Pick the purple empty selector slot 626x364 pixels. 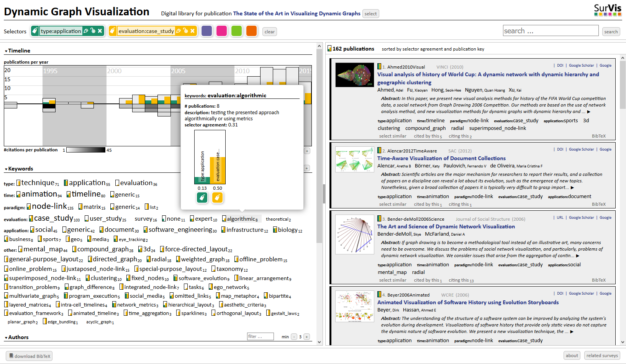[x=206, y=31]
